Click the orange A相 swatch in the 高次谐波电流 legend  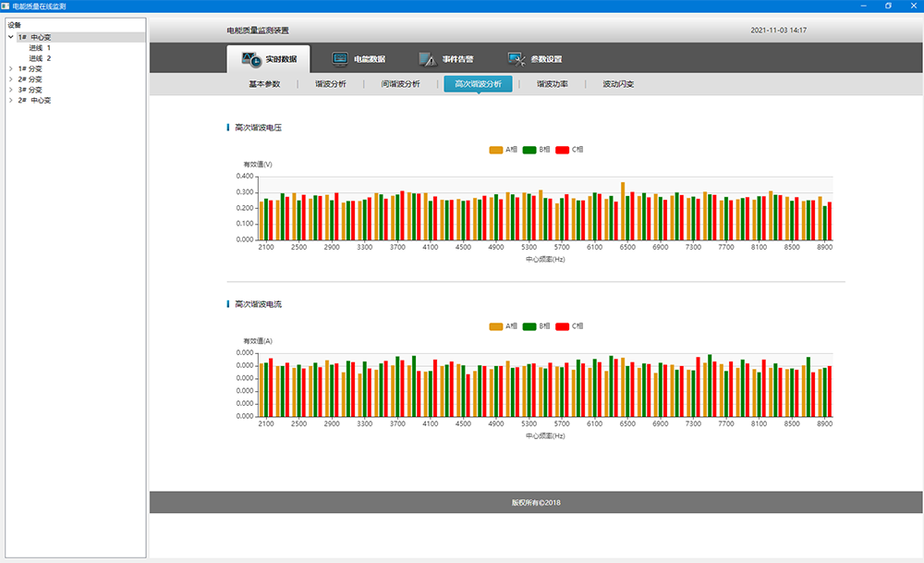coord(496,325)
